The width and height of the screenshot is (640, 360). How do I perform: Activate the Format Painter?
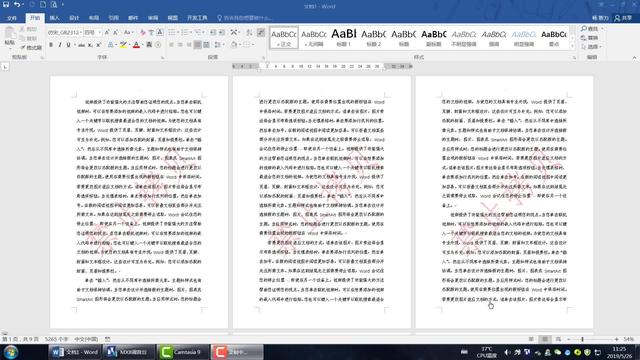click(x=31, y=48)
